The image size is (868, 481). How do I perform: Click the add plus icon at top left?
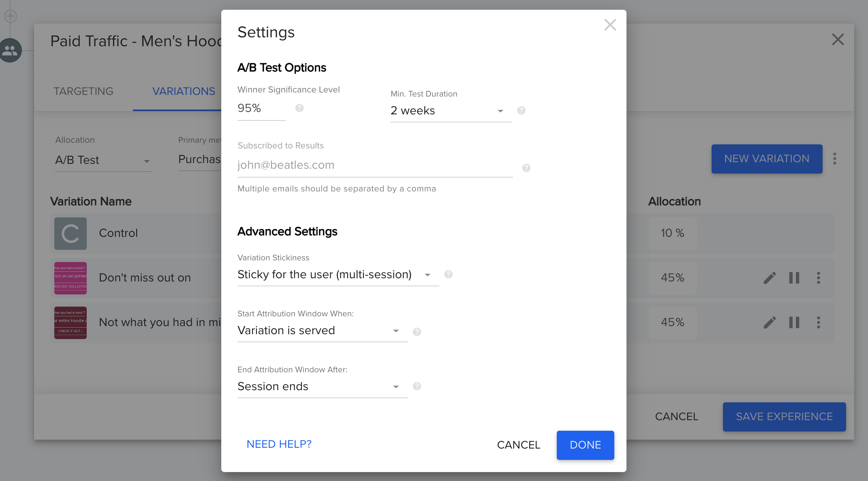point(10,16)
